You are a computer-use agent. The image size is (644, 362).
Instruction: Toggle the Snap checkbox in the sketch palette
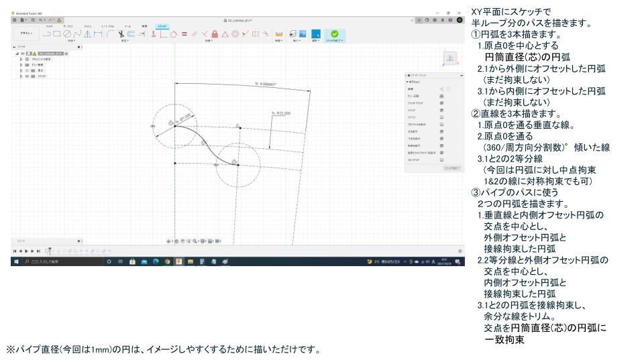pyautogui.click(x=442, y=111)
